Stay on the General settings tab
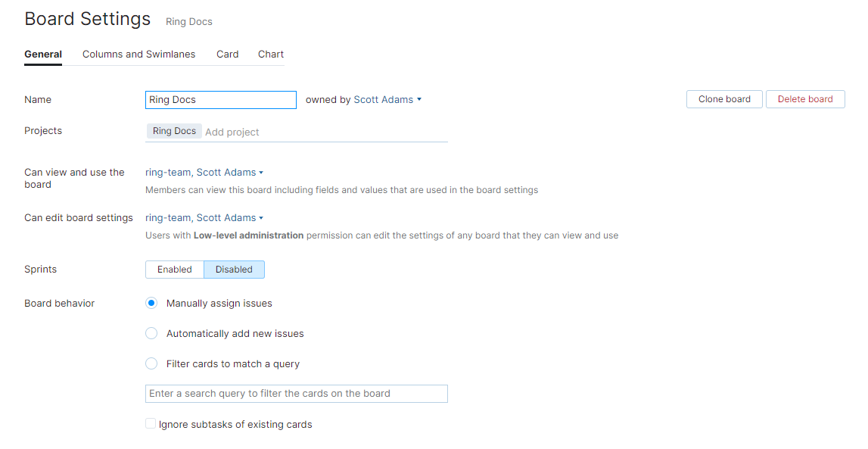This screenshot has width=868, height=449. point(42,54)
